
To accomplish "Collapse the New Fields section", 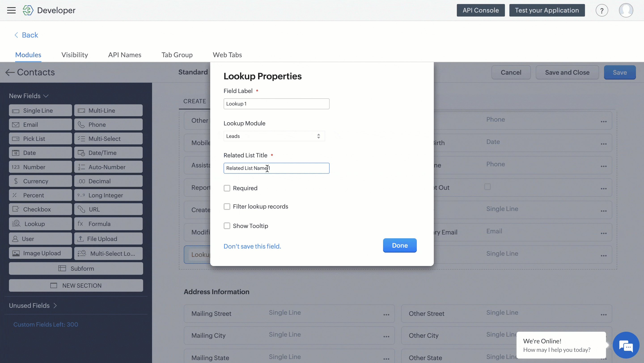I will [28, 96].
